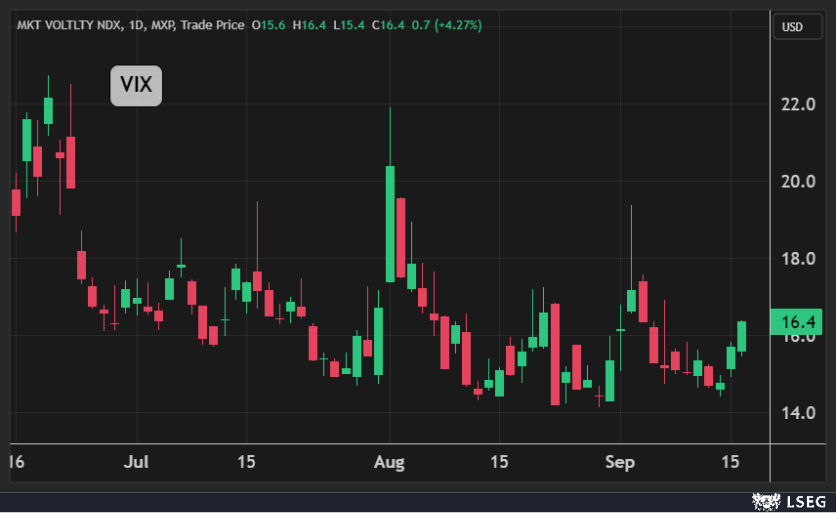Click the VIX label badge
836x513 pixels.
(x=135, y=86)
